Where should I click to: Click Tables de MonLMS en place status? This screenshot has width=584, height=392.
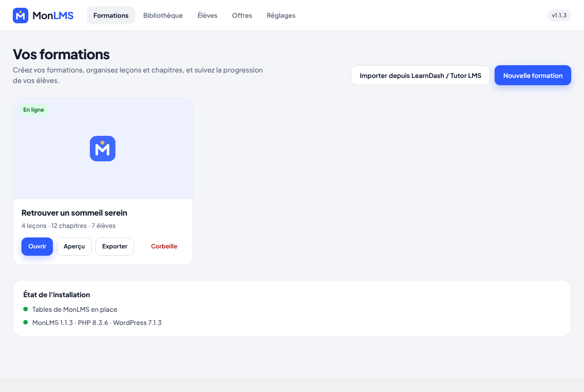point(75,309)
